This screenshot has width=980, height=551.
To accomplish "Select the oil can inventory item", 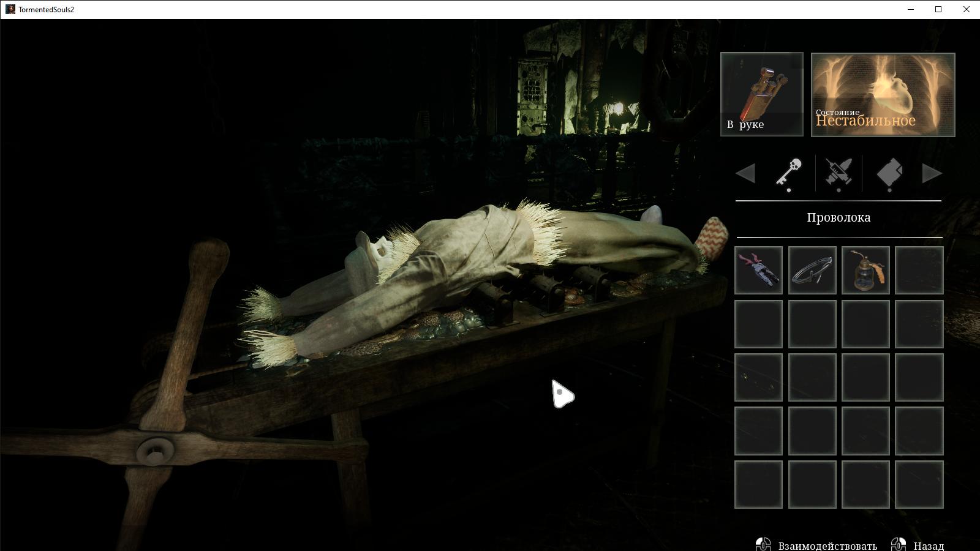I will (865, 270).
